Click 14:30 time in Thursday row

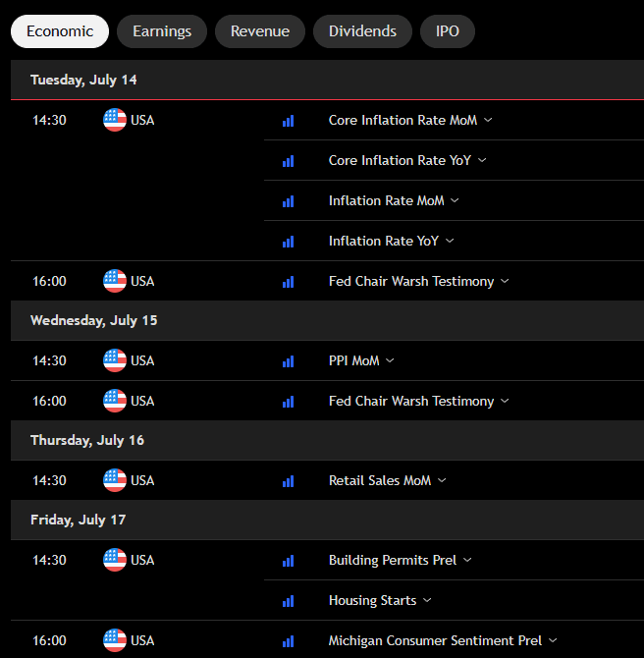(49, 480)
